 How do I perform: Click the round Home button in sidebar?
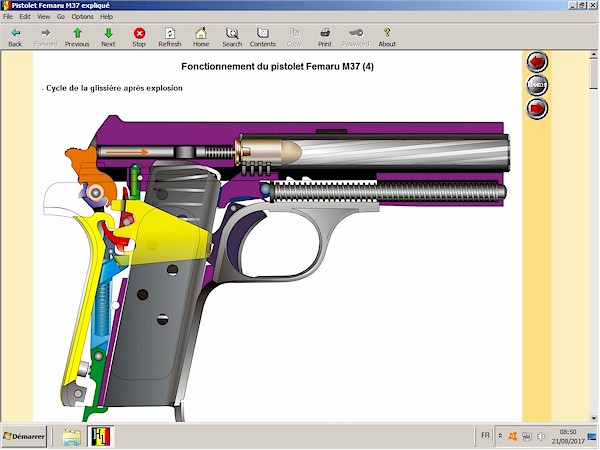pyautogui.click(x=537, y=85)
